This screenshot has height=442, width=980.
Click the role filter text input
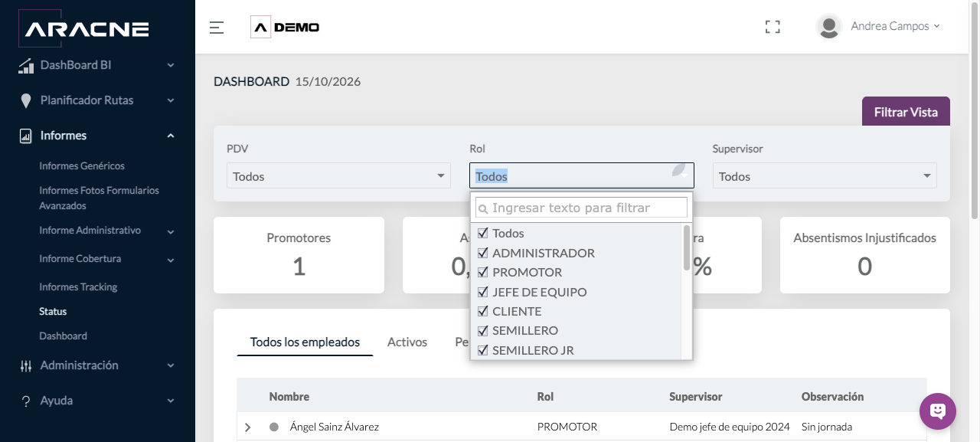[x=582, y=208]
